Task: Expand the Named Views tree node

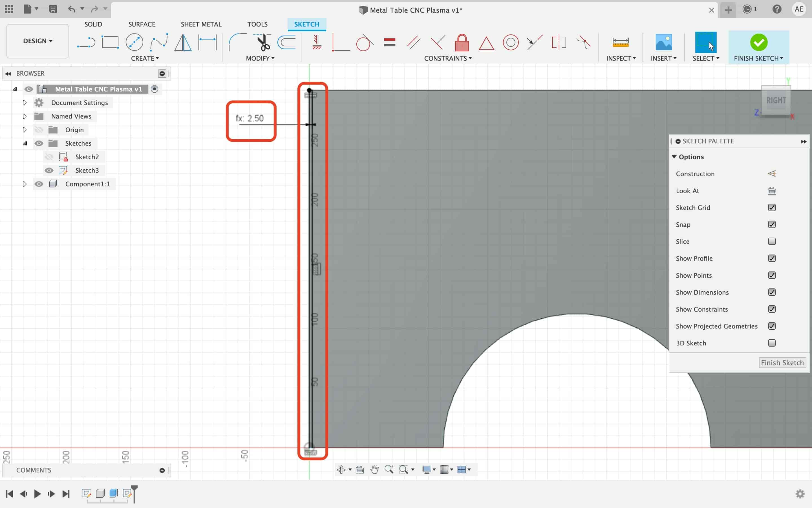Action: coord(25,116)
